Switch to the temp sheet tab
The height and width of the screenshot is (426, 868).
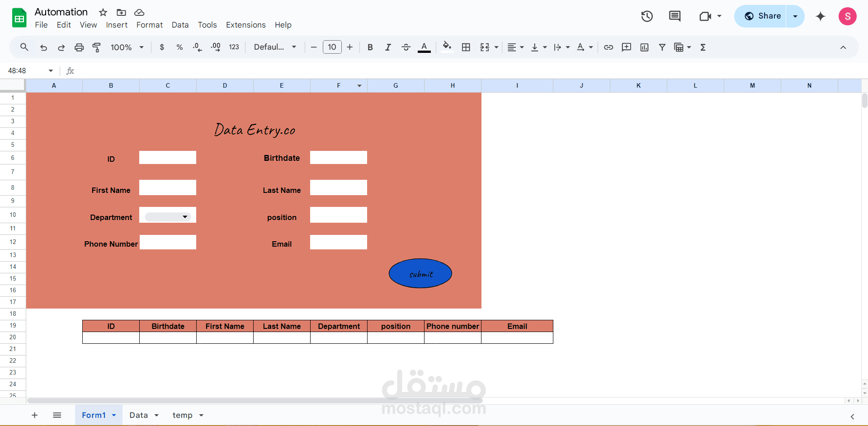[x=183, y=415]
